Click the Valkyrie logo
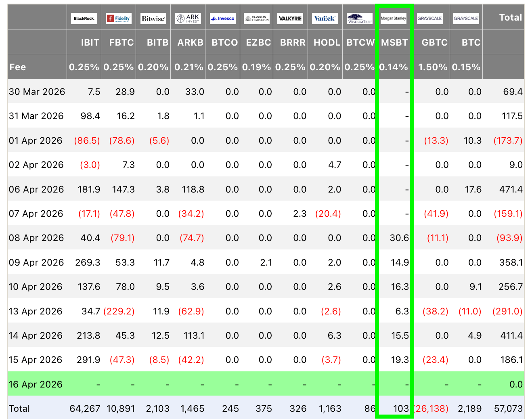Image resolution: width=532 pixels, height=419 pixels. (290, 19)
